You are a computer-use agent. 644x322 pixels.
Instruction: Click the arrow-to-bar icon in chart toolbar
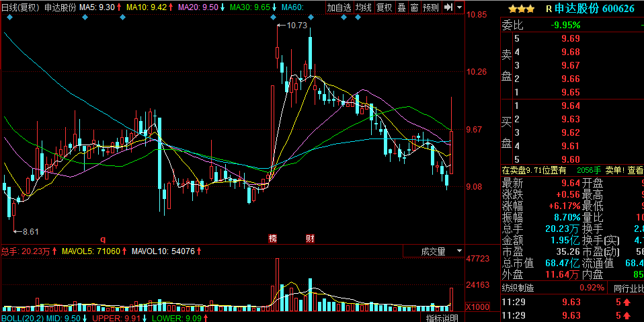448,7
